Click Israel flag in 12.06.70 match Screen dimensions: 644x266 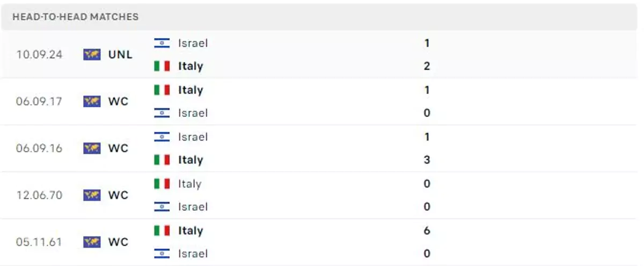coord(162,207)
